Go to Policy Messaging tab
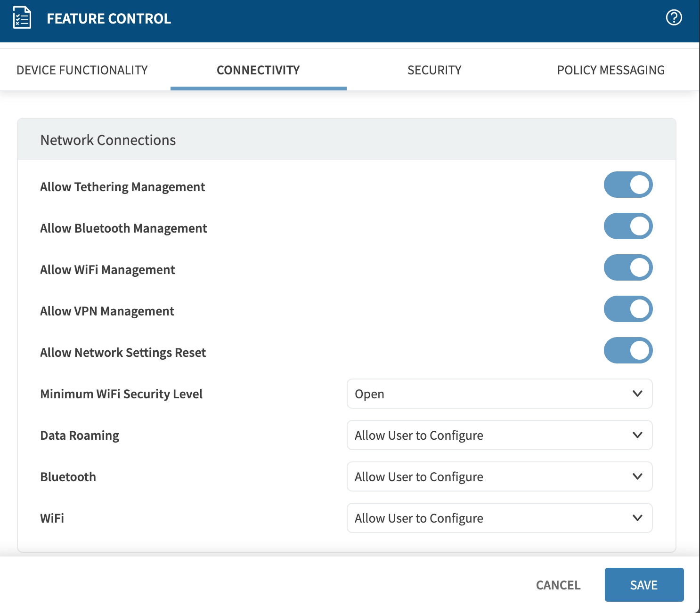 click(x=610, y=70)
